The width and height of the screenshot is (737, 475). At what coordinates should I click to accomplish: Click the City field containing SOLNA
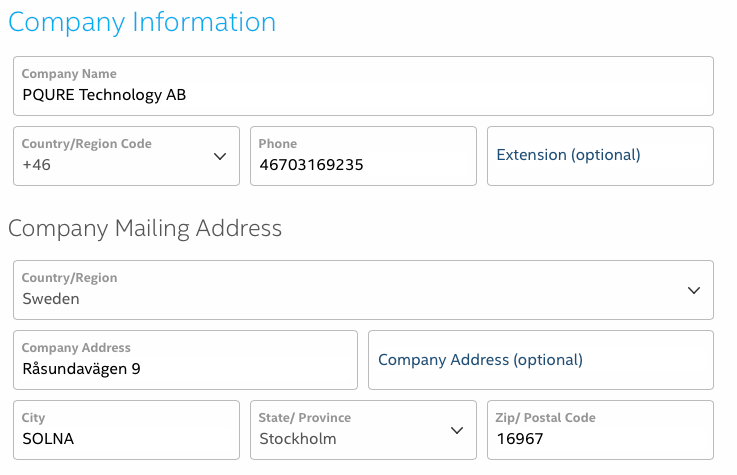coord(126,430)
